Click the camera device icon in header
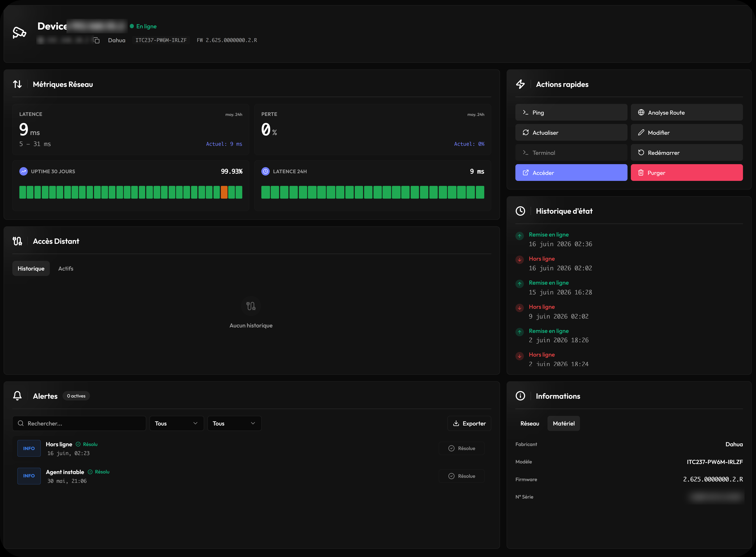756x557 pixels. (x=19, y=33)
